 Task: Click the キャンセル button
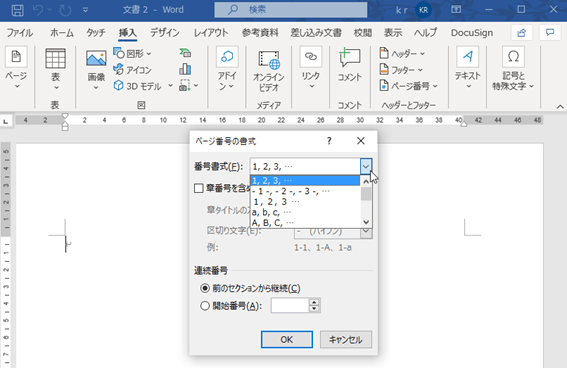click(346, 339)
